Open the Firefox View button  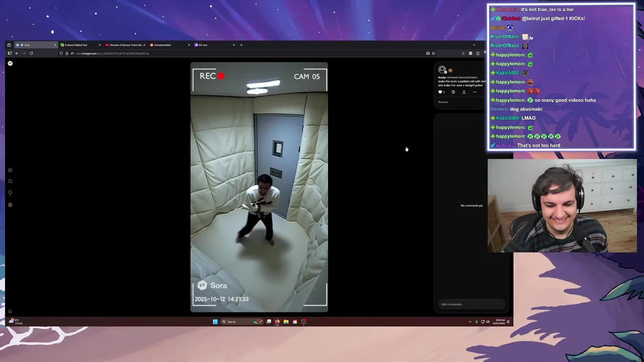pyautogui.click(x=9, y=45)
